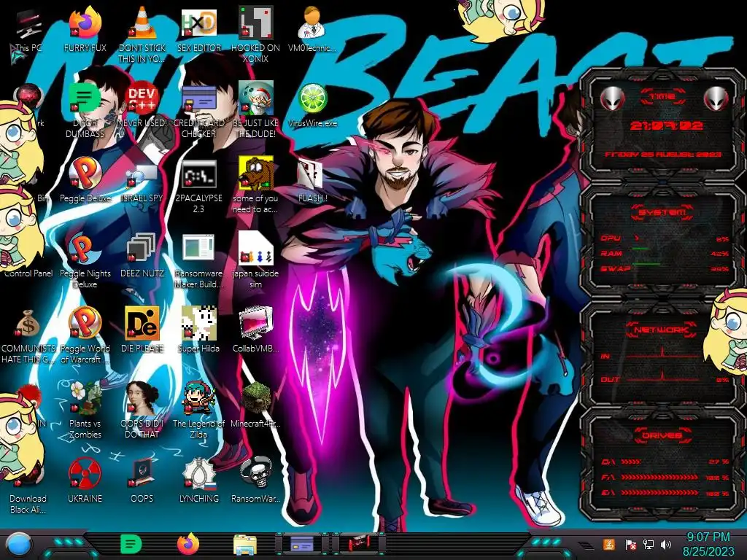Open the Action Center flag tray icon
This screenshot has width=747, height=560.
[630, 544]
